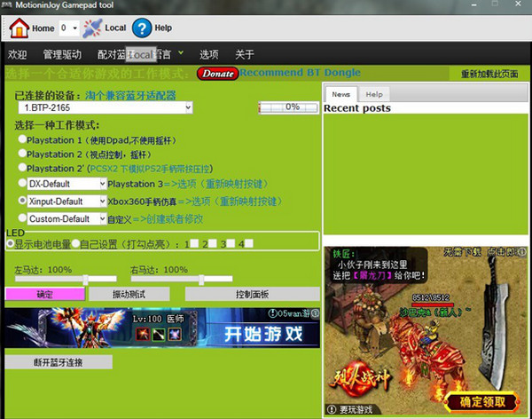Select the Playstation 1 mode radio button
Image resolution: width=532 pixels, height=419 pixels.
click(22, 139)
